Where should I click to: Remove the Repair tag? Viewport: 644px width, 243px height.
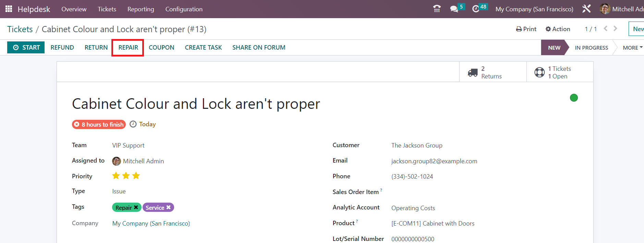click(136, 207)
